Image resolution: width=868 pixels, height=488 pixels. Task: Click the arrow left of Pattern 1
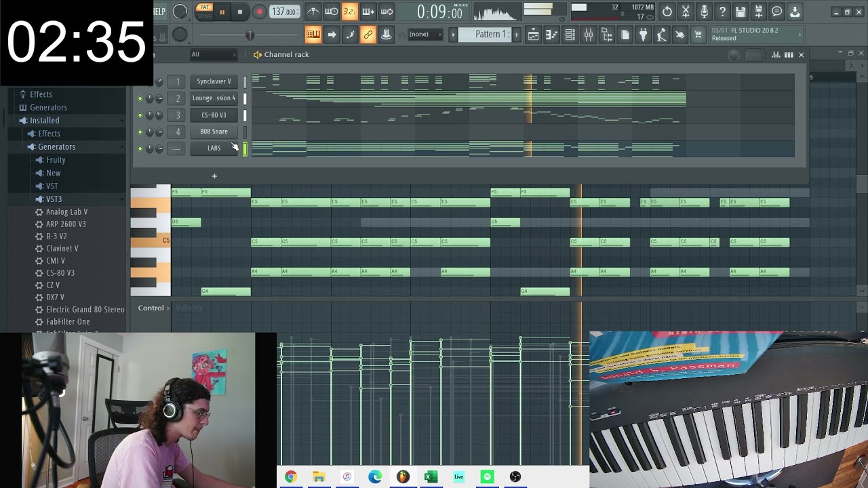454,35
